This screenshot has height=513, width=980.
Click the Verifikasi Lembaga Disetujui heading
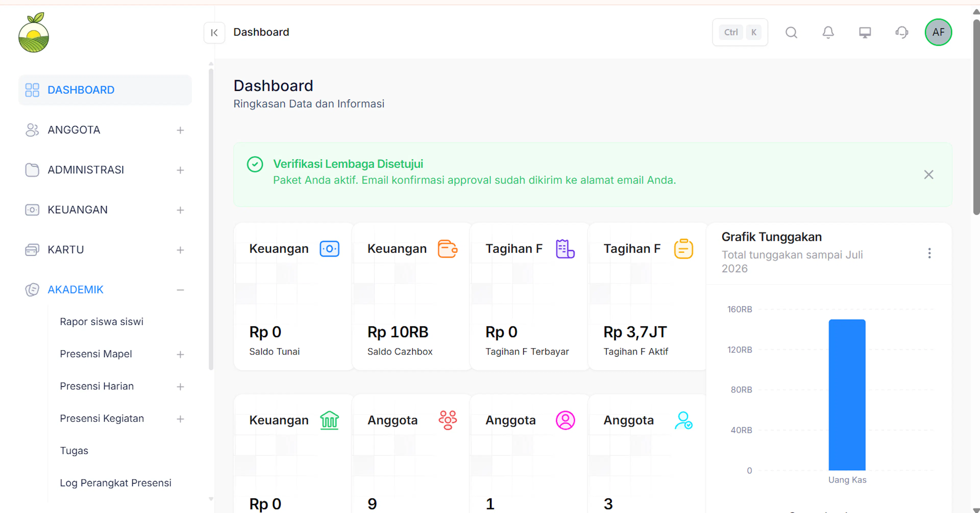click(x=348, y=164)
